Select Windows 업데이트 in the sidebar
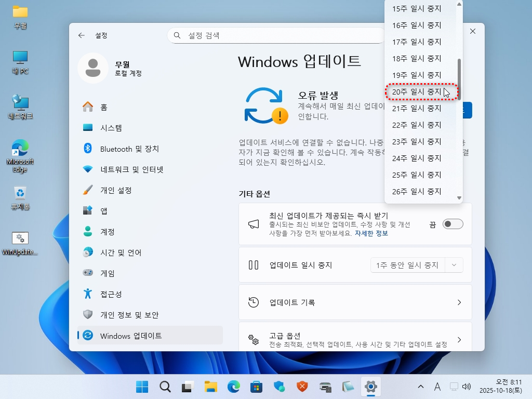532x399 pixels. coord(150,336)
